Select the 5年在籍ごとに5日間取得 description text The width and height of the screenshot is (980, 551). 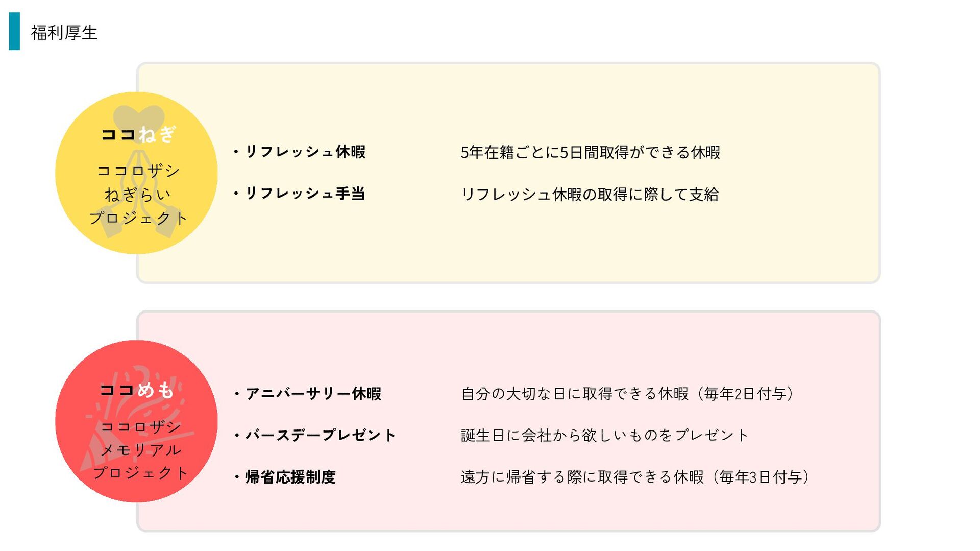(x=590, y=152)
